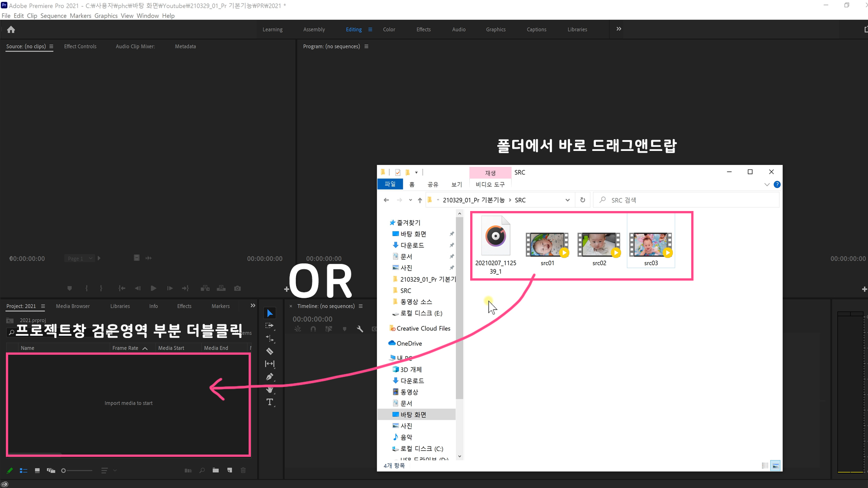Click the Insert edit icon

point(205,288)
